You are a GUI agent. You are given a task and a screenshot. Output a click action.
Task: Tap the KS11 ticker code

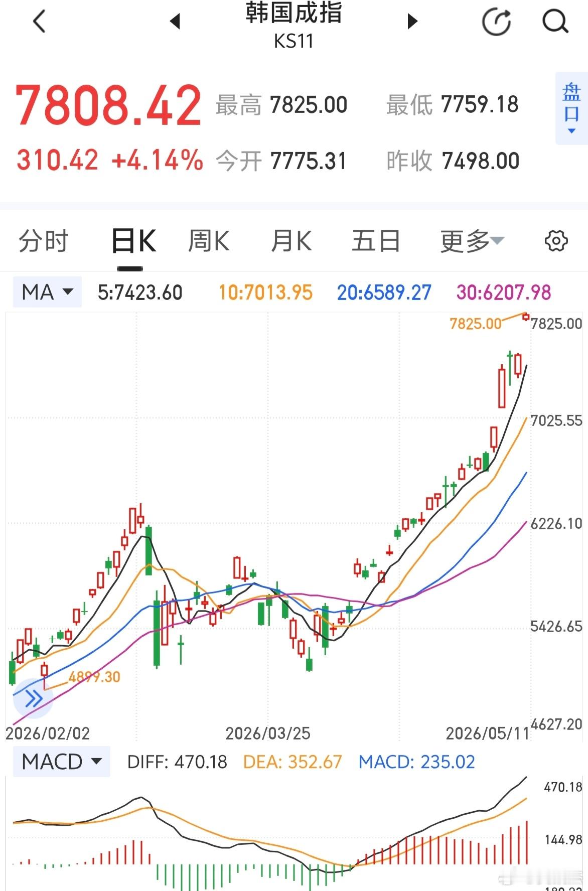294,41
